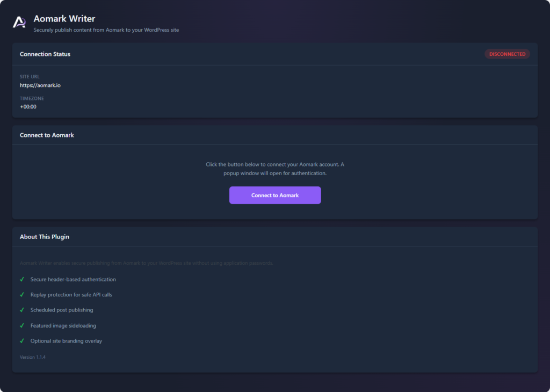
Task: Click the About This Plugin heading
Action: tap(45, 237)
